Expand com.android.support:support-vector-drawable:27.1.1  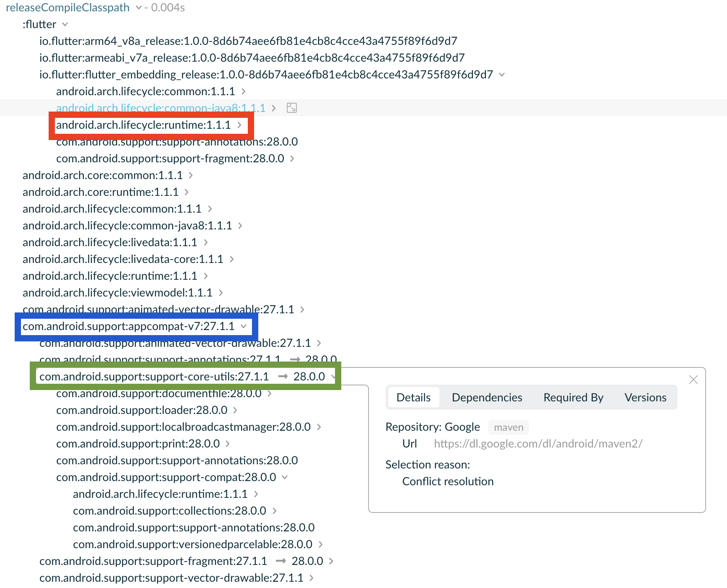click(x=312, y=578)
